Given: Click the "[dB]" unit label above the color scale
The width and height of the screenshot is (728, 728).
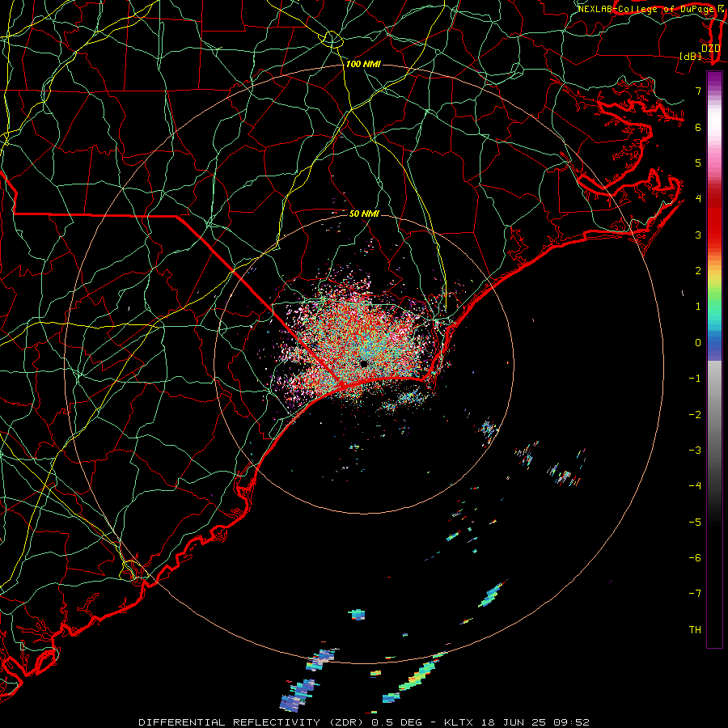Looking at the screenshot, I should (x=691, y=56).
